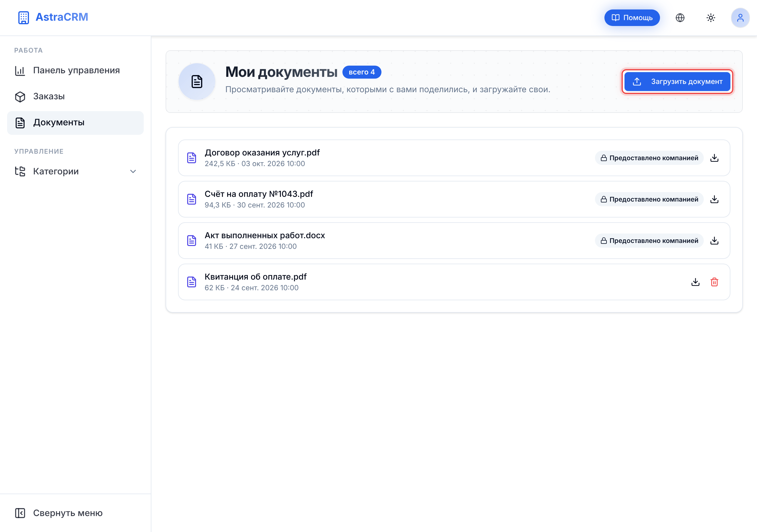Click file icon of Акт выполненных работ.docx
This screenshot has width=757, height=532.
click(x=192, y=241)
